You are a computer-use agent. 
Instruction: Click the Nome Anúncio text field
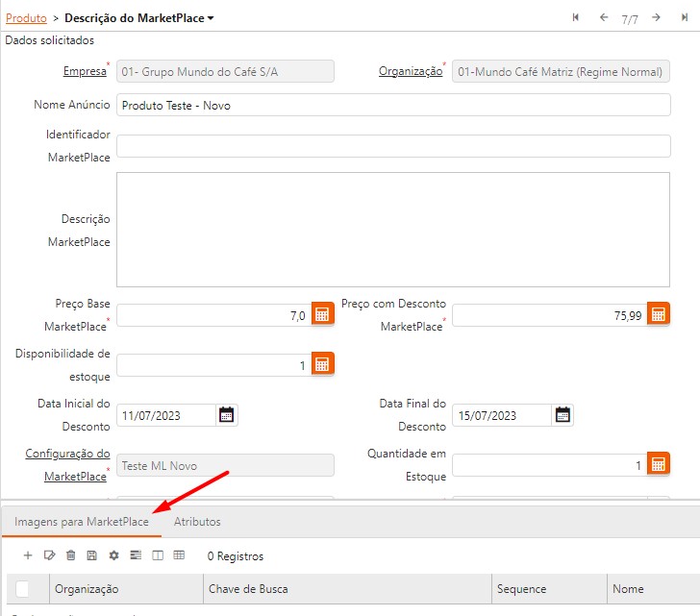(x=393, y=106)
